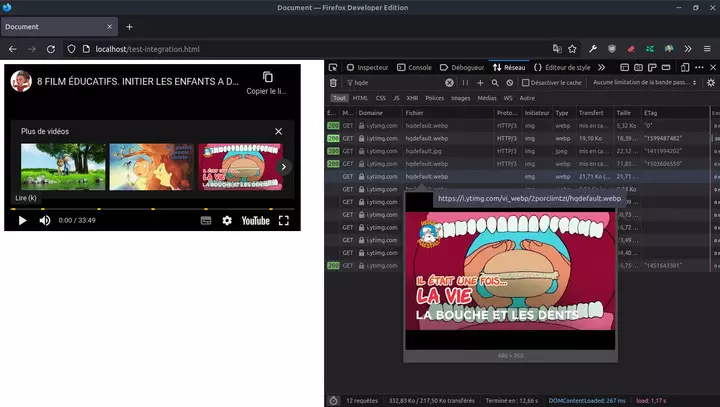Open the network search magnifier
The height and width of the screenshot is (407, 720).
click(x=495, y=83)
